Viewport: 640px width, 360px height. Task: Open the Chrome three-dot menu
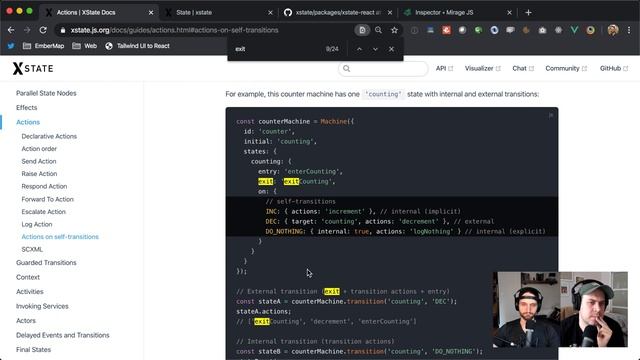tap(629, 30)
